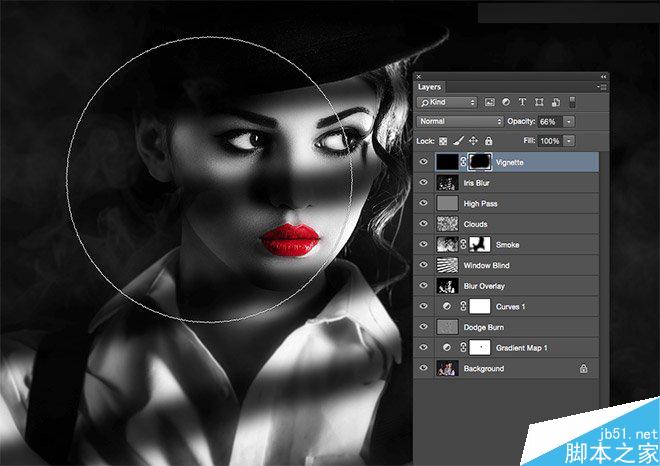Filter layers by smart object icon
Screen dimensions: 660x466
556,102
